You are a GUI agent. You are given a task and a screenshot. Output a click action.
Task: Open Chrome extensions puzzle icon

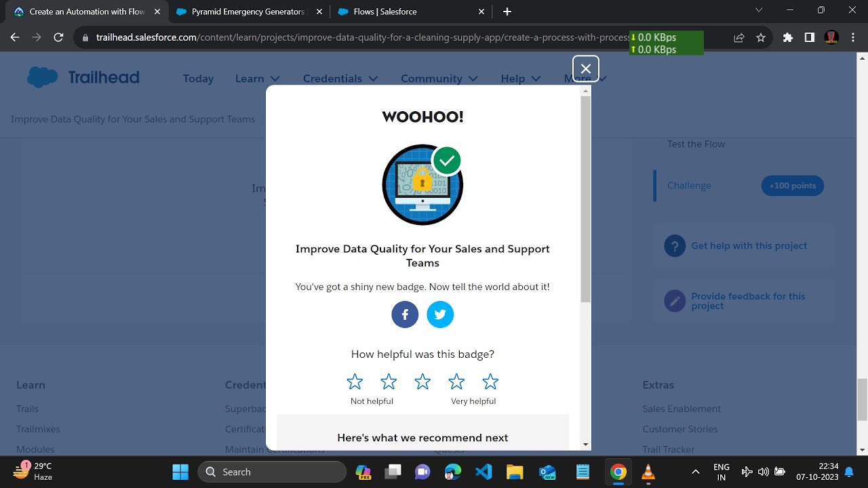pyautogui.click(x=788, y=38)
